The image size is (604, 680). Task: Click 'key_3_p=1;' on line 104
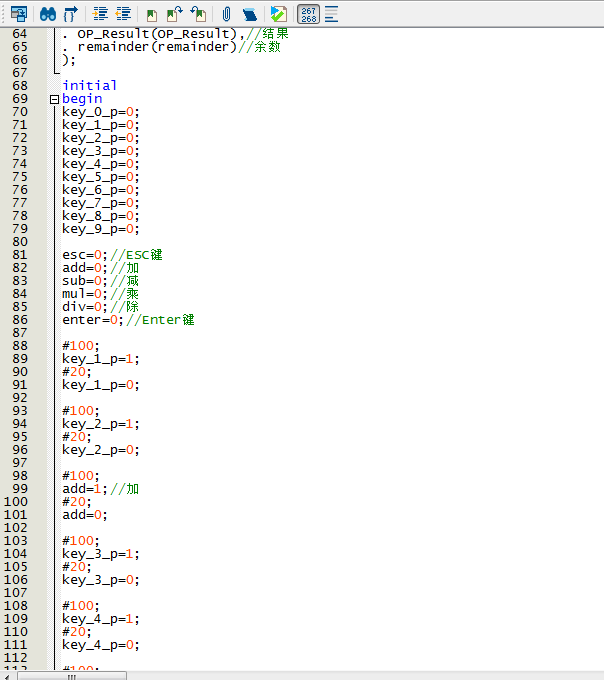101,555
